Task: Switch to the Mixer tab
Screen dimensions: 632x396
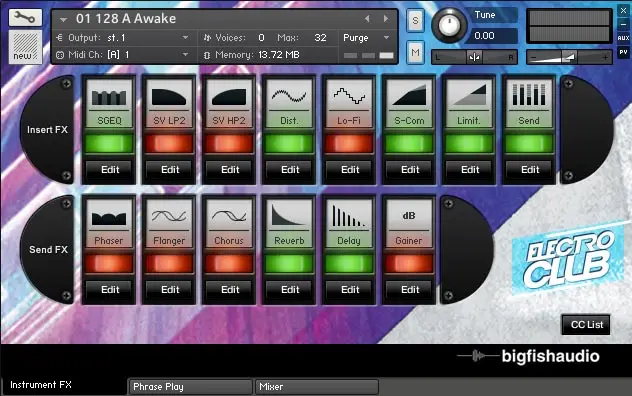Action: [x=317, y=387]
